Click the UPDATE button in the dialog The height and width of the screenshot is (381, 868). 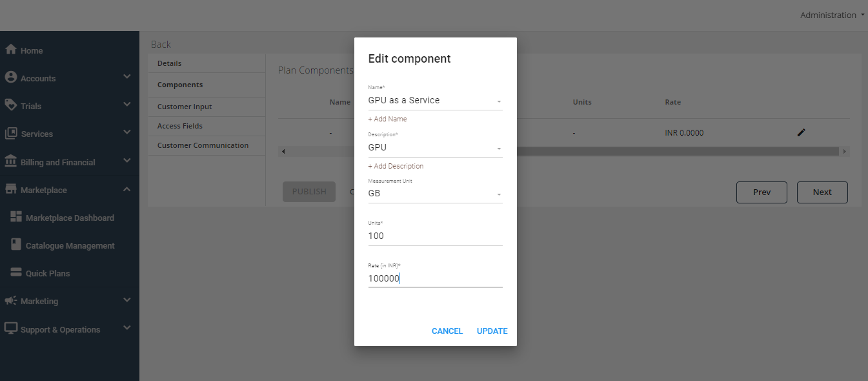click(492, 331)
